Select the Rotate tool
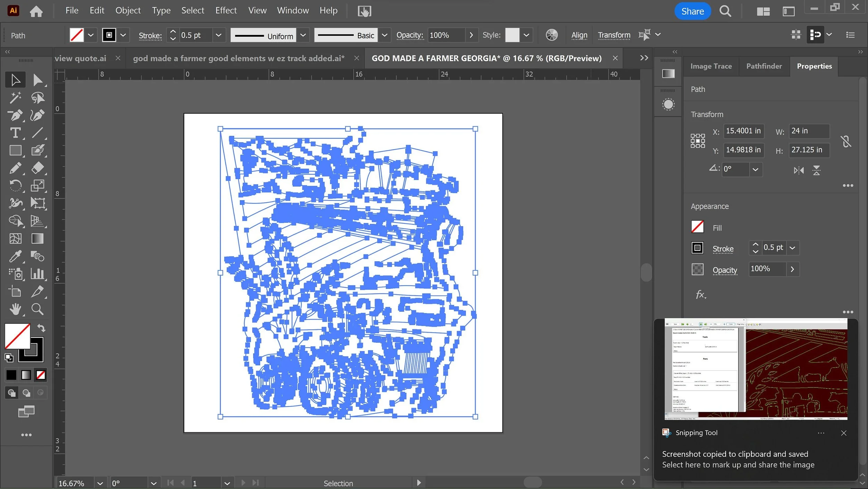The height and width of the screenshot is (489, 868). click(x=15, y=186)
